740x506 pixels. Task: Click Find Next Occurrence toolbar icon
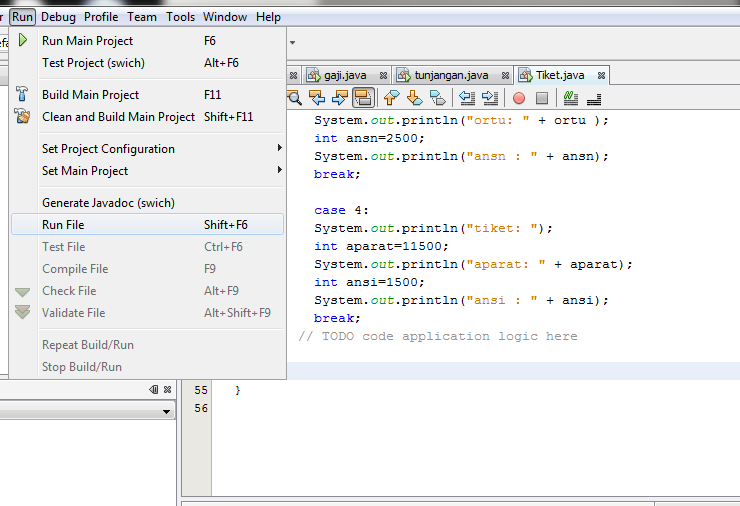tap(340, 98)
